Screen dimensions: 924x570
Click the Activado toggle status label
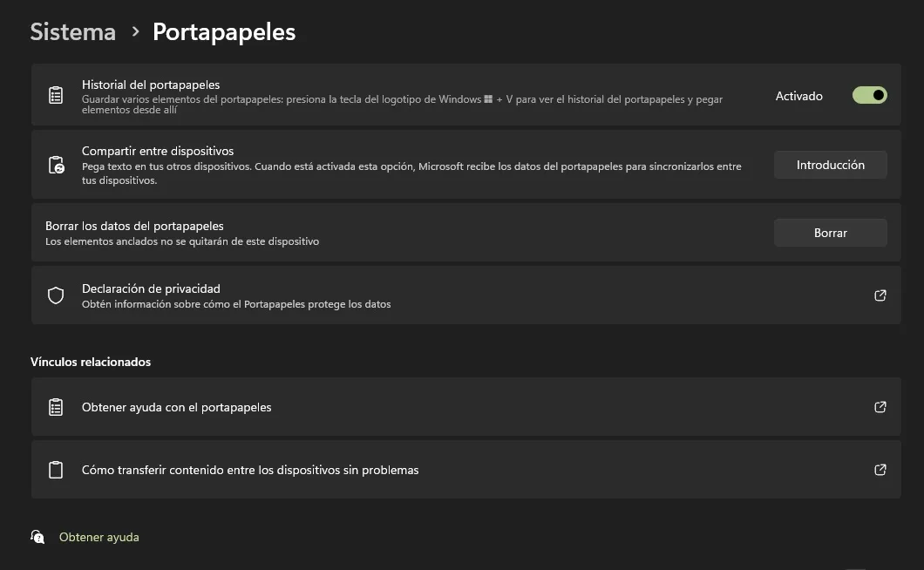pos(798,96)
